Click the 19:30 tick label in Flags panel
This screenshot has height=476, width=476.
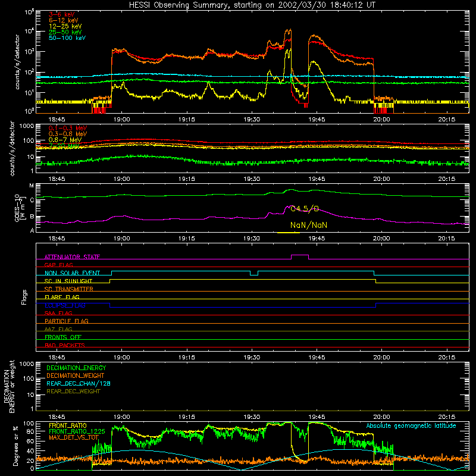click(x=252, y=358)
